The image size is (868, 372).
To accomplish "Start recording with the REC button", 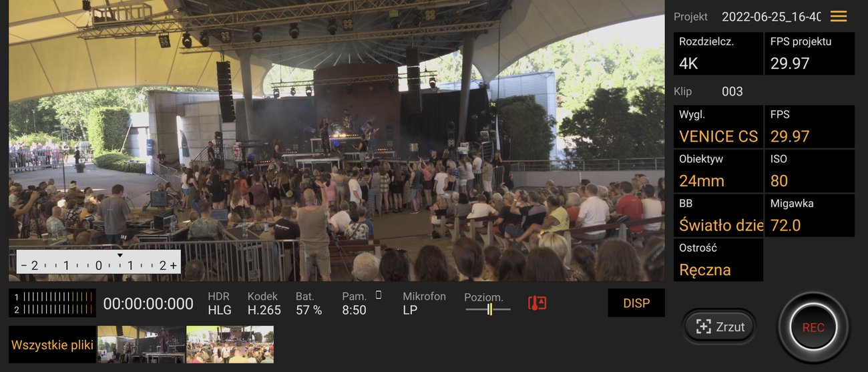I will (813, 327).
